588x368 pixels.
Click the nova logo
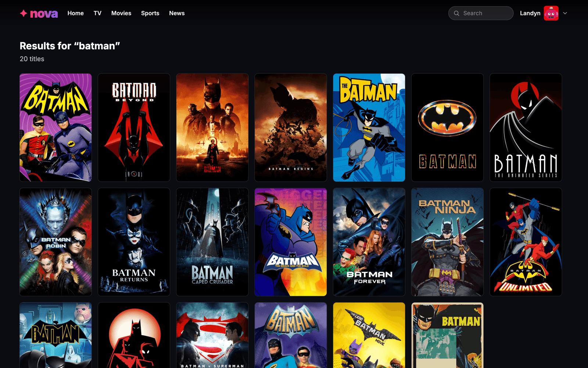(39, 13)
